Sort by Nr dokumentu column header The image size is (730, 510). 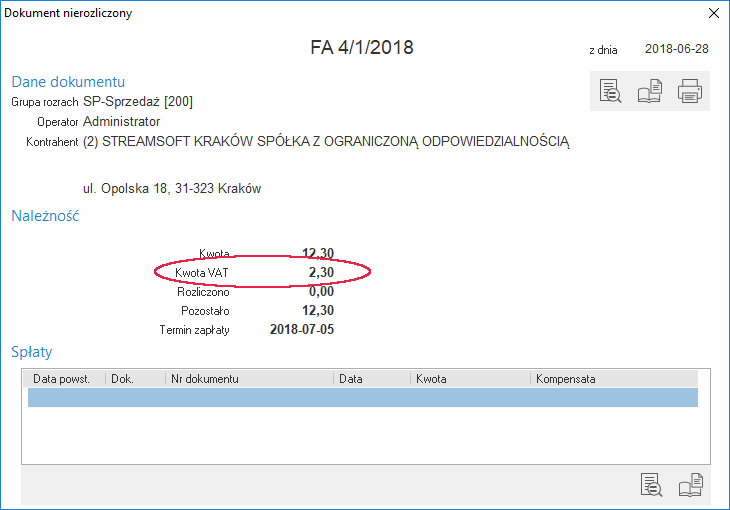[x=250, y=379]
